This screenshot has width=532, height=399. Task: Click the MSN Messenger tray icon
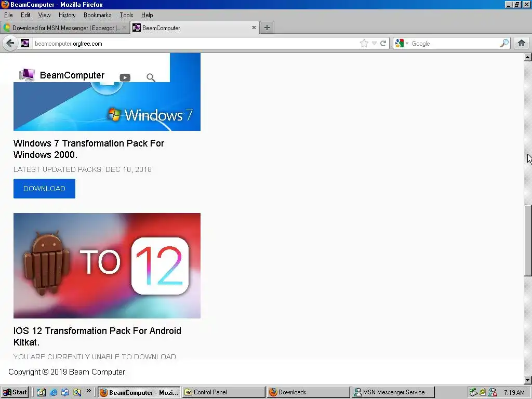coord(493,392)
